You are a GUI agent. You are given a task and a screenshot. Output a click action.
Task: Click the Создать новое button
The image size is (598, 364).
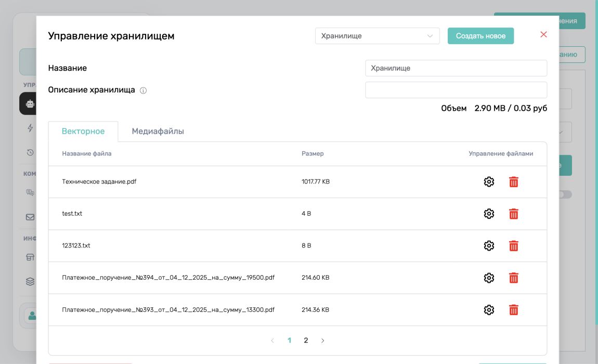coord(480,36)
